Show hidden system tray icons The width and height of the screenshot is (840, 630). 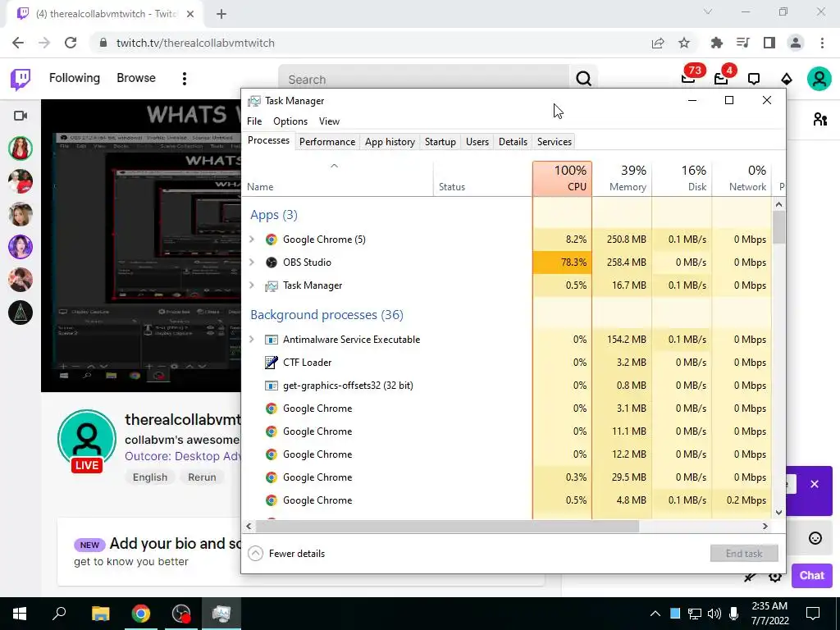coord(655,614)
